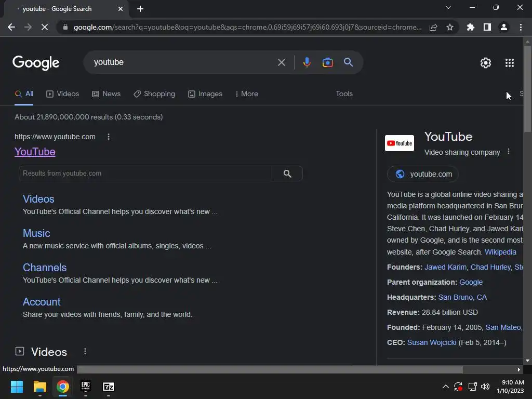This screenshot has height=399, width=532.
Task: Open options next to the Videos section
Action: (x=85, y=352)
